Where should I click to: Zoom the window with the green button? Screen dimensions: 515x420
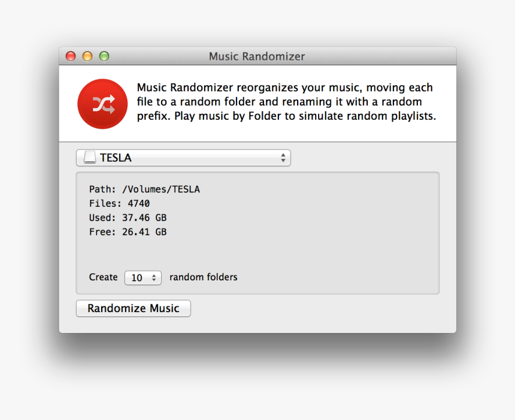pyautogui.click(x=104, y=56)
